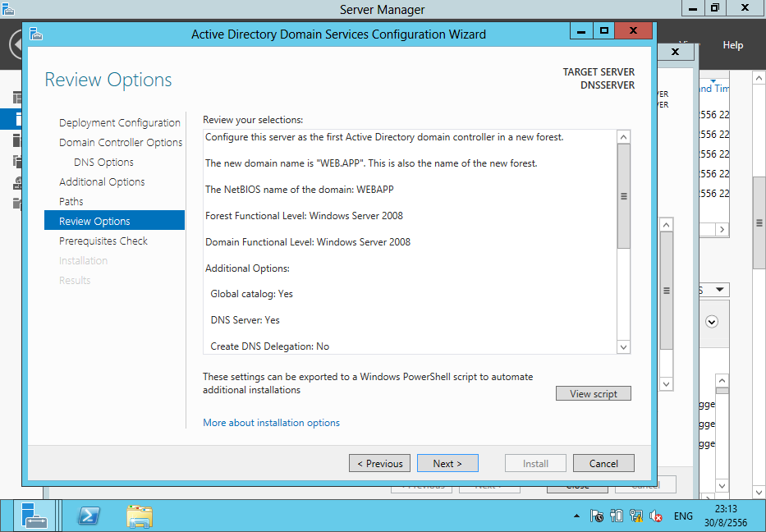
Task: Switch ENG input language indicator
Action: [x=683, y=516]
